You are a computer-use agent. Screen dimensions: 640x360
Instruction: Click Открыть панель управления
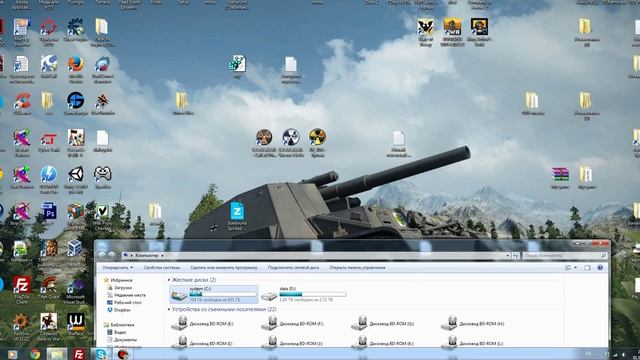click(x=357, y=268)
